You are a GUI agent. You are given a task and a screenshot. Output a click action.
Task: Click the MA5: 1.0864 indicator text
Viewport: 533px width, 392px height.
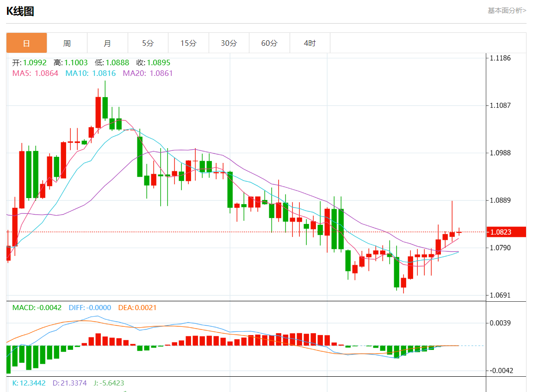[x=35, y=73]
